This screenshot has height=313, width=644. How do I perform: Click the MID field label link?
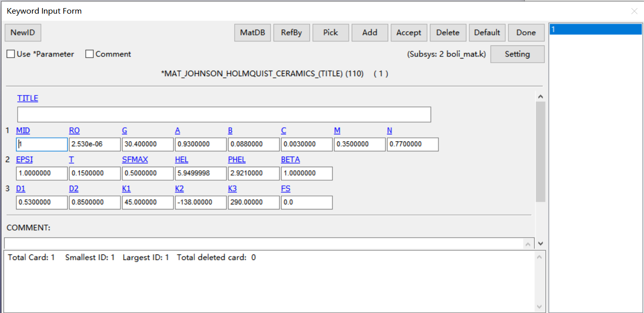tap(23, 130)
